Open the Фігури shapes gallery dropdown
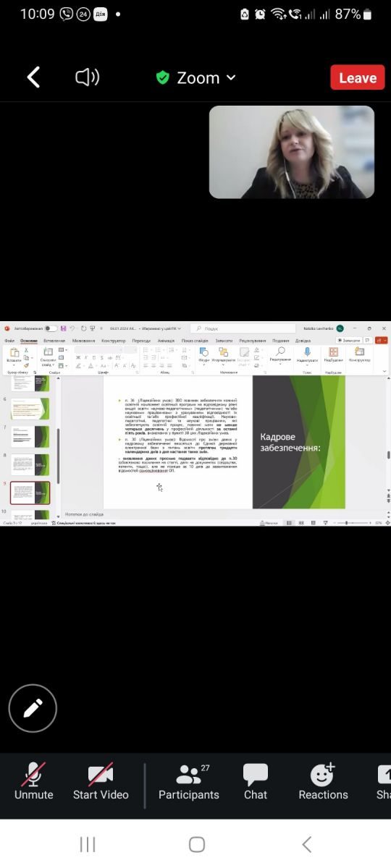This screenshot has width=391, height=868. (204, 354)
